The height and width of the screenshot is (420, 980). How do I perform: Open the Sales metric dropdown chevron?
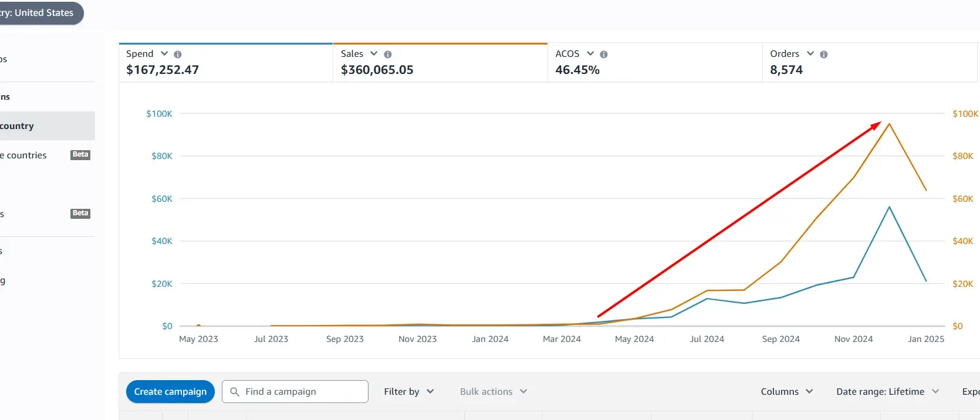tap(374, 53)
